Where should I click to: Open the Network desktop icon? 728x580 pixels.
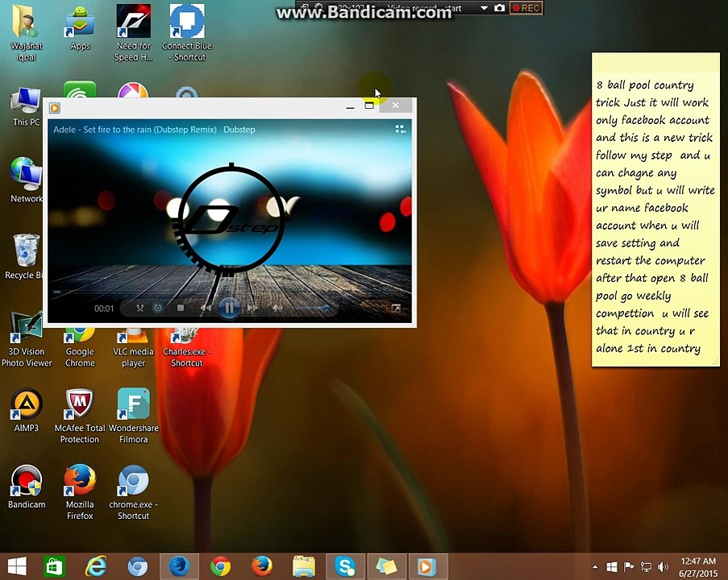coord(27,180)
